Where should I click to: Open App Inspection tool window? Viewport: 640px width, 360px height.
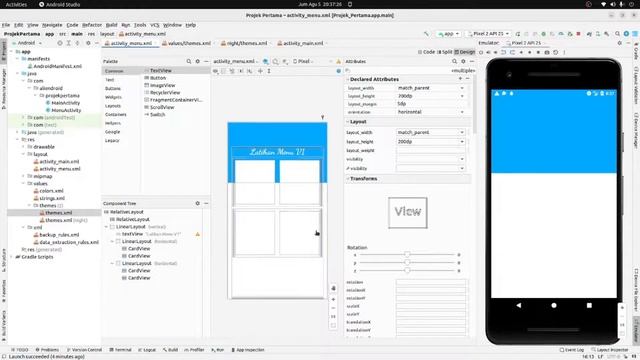[248, 350]
